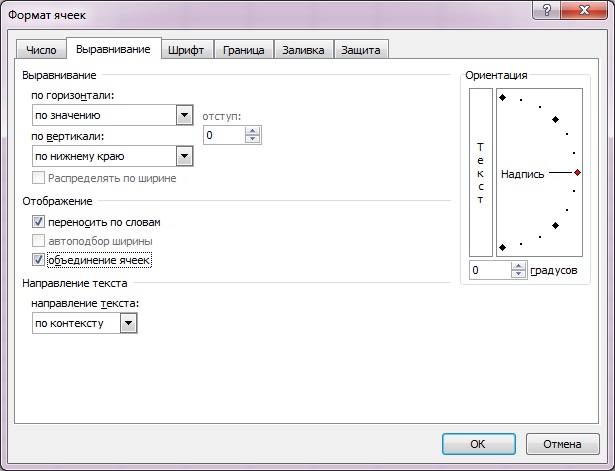This screenshot has height=471, width=615.
Task: Switch to the Защита tab
Action: coord(361,50)
